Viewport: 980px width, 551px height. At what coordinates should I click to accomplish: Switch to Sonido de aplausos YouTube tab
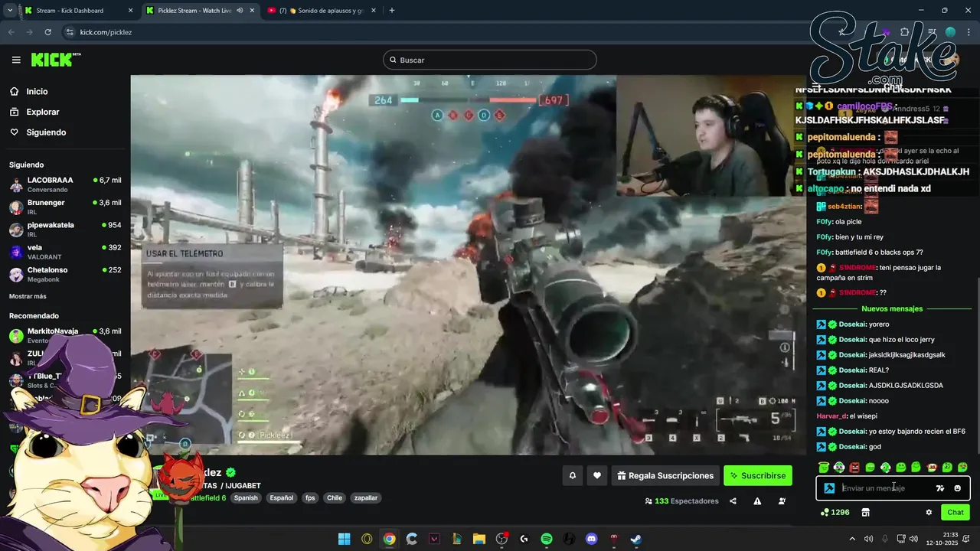coord(322,11)
